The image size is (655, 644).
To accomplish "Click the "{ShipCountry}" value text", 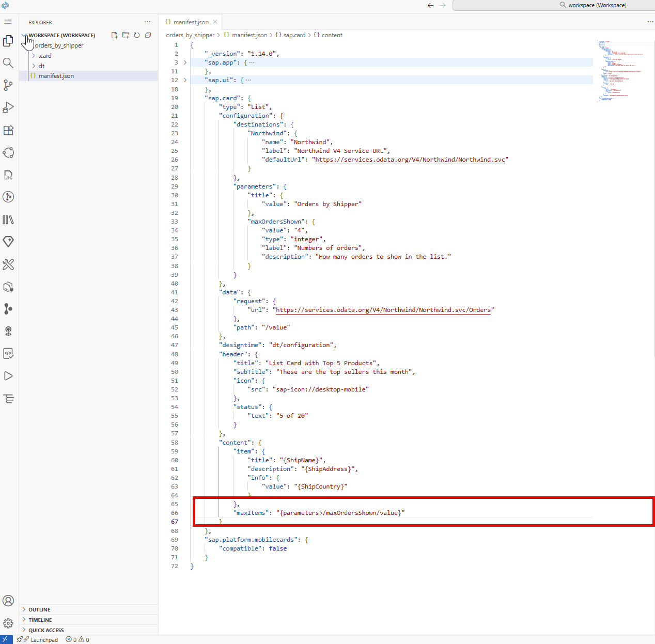I will tap(321, 486).
